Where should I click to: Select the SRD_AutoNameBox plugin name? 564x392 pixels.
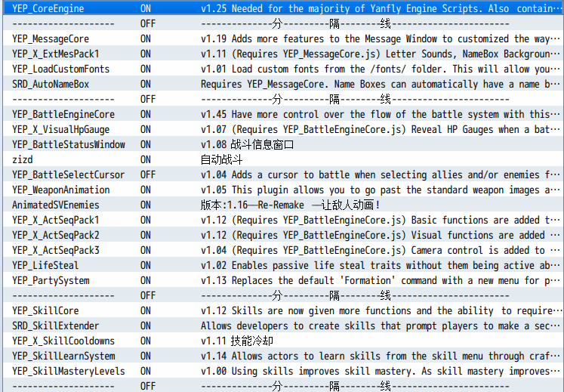(51, 84)
